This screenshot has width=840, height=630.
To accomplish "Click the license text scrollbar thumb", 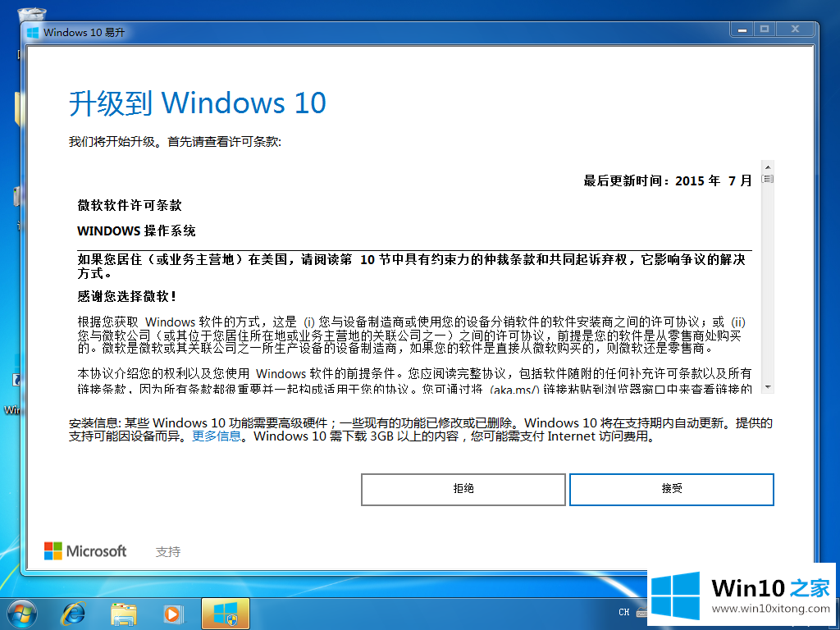I will click(x=768, y=178).
